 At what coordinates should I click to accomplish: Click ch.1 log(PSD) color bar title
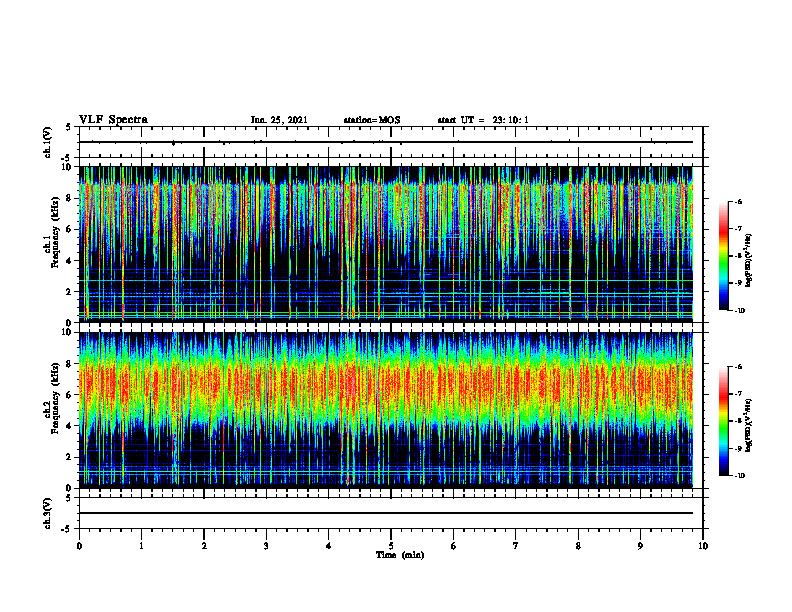(x=749, y=261)
